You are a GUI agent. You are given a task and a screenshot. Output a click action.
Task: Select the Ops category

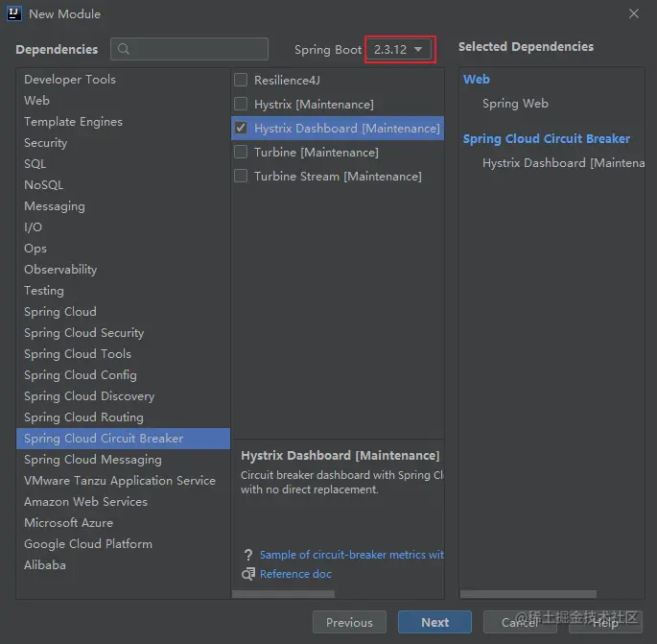pos(123,249)
